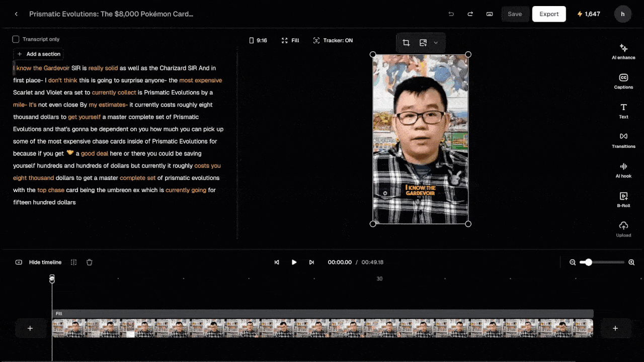644x362 pixels.
Task: Add a clip before the timeline
Action: click(x=30, y=328)
